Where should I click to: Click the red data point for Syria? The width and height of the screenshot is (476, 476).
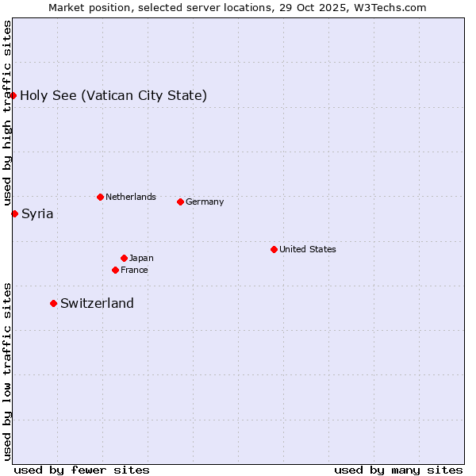pos(14,213)
